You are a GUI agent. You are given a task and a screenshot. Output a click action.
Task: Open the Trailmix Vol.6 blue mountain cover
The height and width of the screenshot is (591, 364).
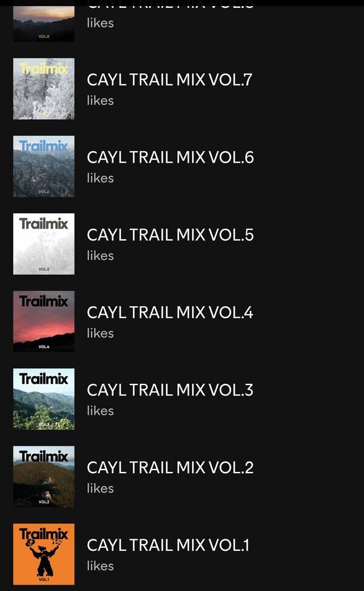[44, 166]
